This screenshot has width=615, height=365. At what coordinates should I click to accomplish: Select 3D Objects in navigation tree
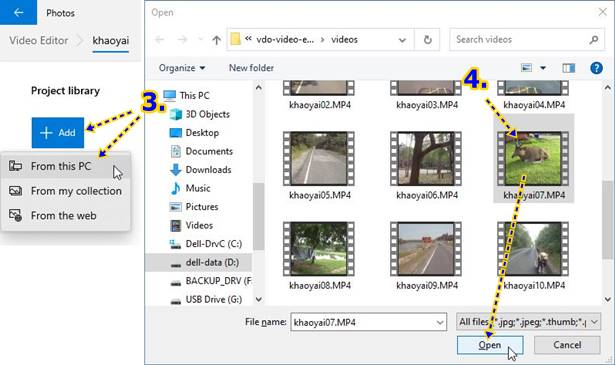click(x=207, y=114)
